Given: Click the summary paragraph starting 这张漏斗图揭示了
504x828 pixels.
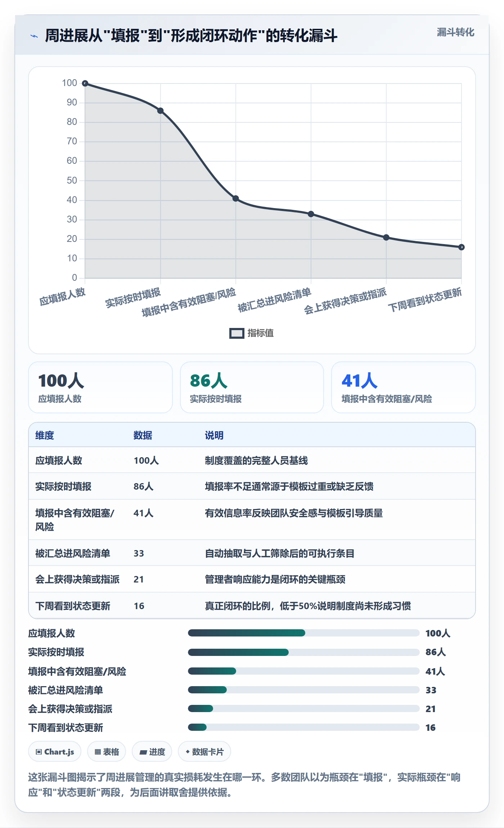Looking at the screenshot, I should [244, 784].
